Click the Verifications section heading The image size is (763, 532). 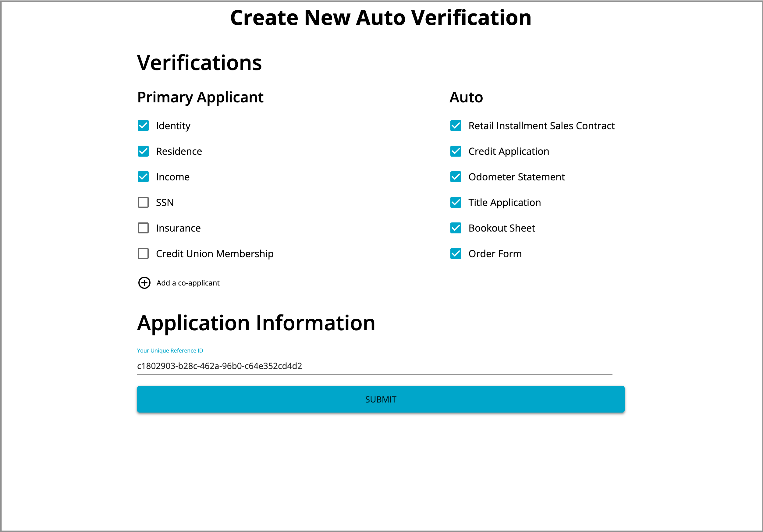[199, 62]
